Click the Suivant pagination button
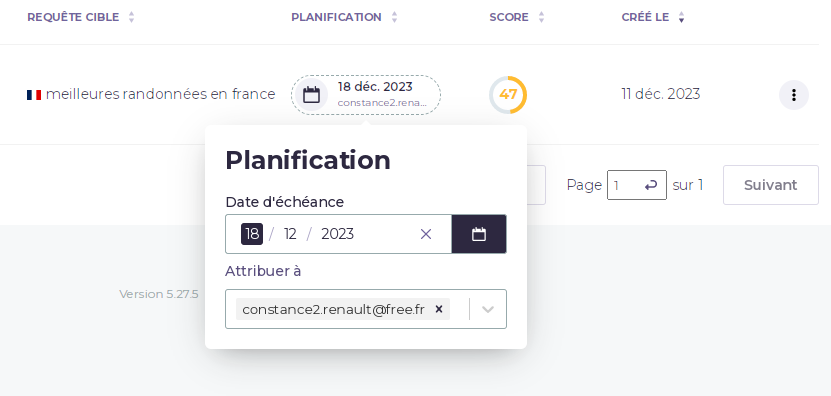Image resolution: width=831 pixels, height=396 pixels. click(771, 185)
